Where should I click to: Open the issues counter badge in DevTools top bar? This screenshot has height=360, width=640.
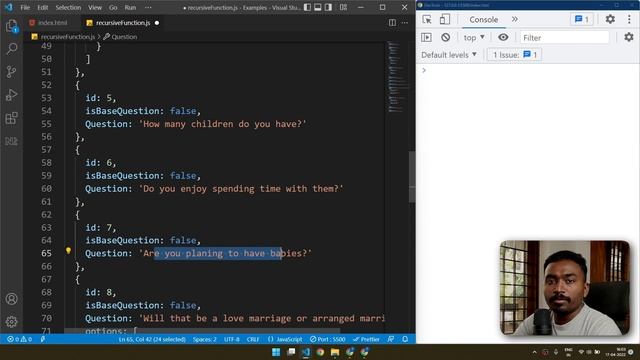pos(582,19)
